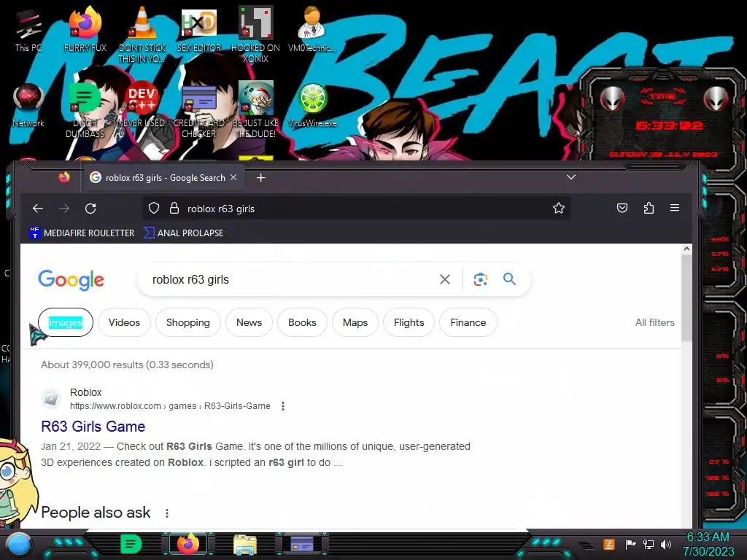
Task: Click the page vertical scrollbar
Action: click(x=686, y=297)
